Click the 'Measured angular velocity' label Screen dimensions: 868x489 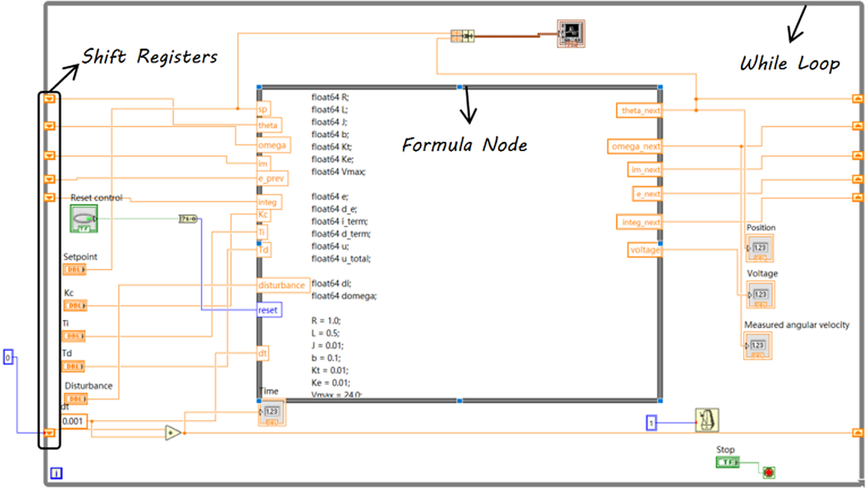pyautogui.click(x=797, y=325)
